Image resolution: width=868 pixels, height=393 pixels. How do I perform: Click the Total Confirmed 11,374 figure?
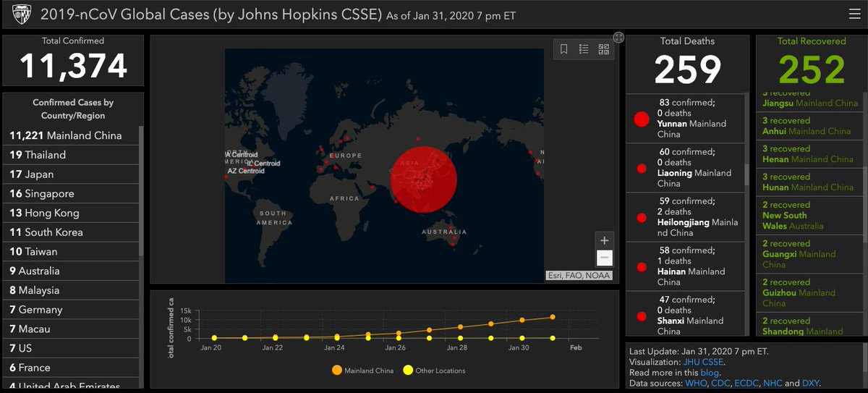coord(73,66)
